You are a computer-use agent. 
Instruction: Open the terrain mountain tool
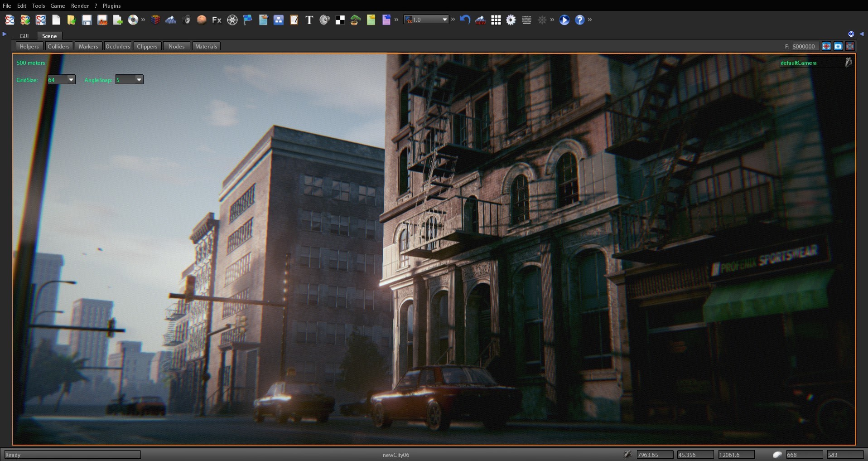click(x=171, y=20)
